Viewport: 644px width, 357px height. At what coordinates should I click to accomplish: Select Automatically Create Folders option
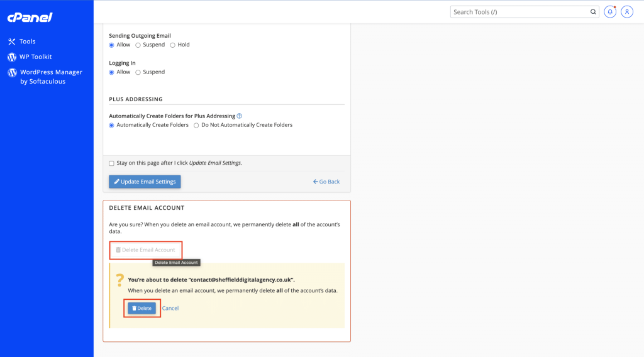coord(111,125)
